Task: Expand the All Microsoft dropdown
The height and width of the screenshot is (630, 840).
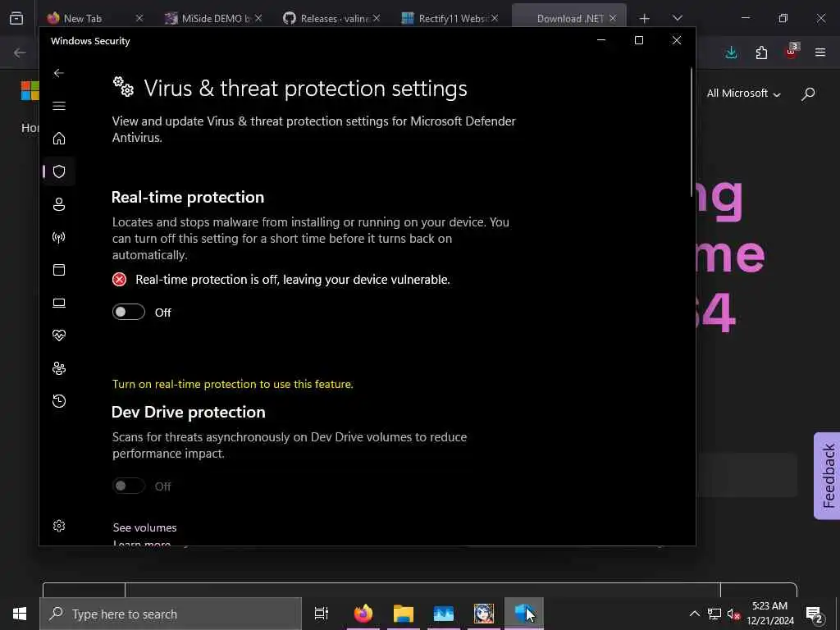Action: (x=743, y=94)
